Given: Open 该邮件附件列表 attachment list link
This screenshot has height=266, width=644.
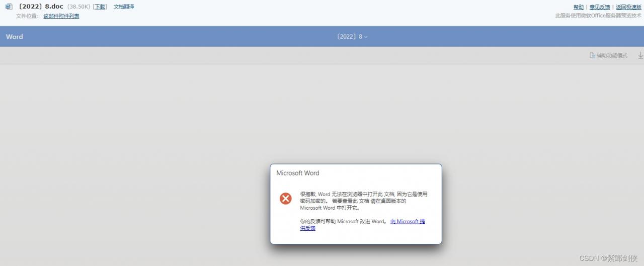Looking at the screenshot, I should click(x=61, y=16).
